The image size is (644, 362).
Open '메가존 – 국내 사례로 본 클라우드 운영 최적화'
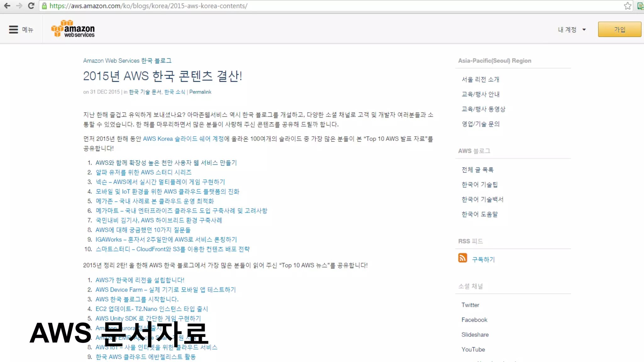tap(155, 201)
